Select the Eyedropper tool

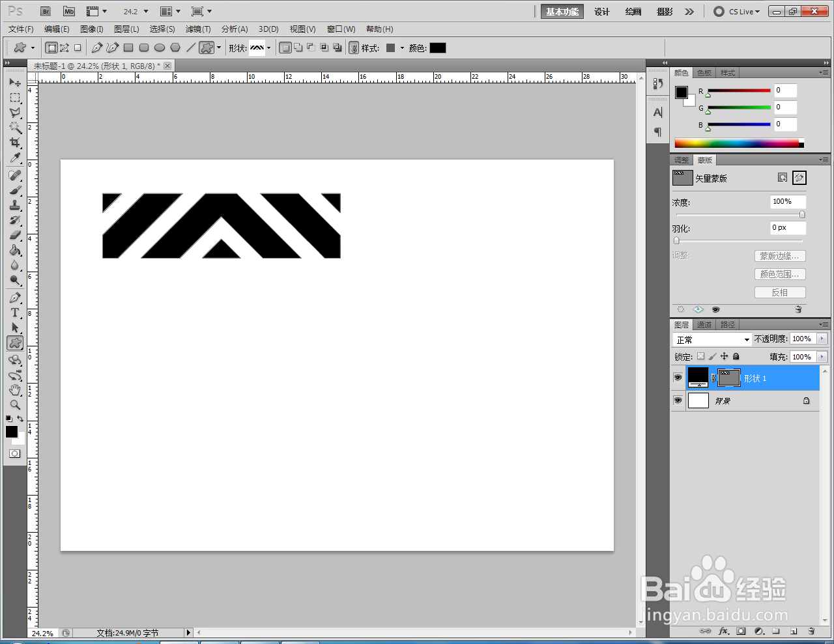coord(14,158)
